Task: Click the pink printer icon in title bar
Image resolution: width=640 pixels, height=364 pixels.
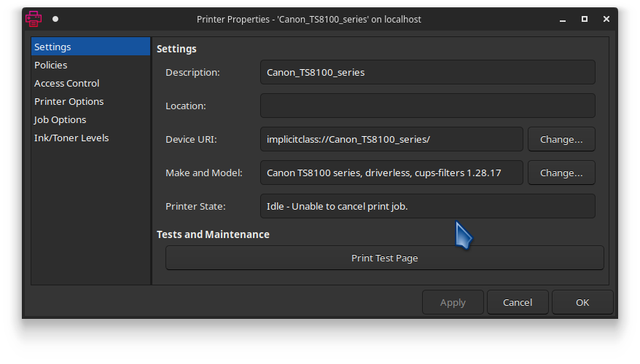Action: [x=33, y=19]
